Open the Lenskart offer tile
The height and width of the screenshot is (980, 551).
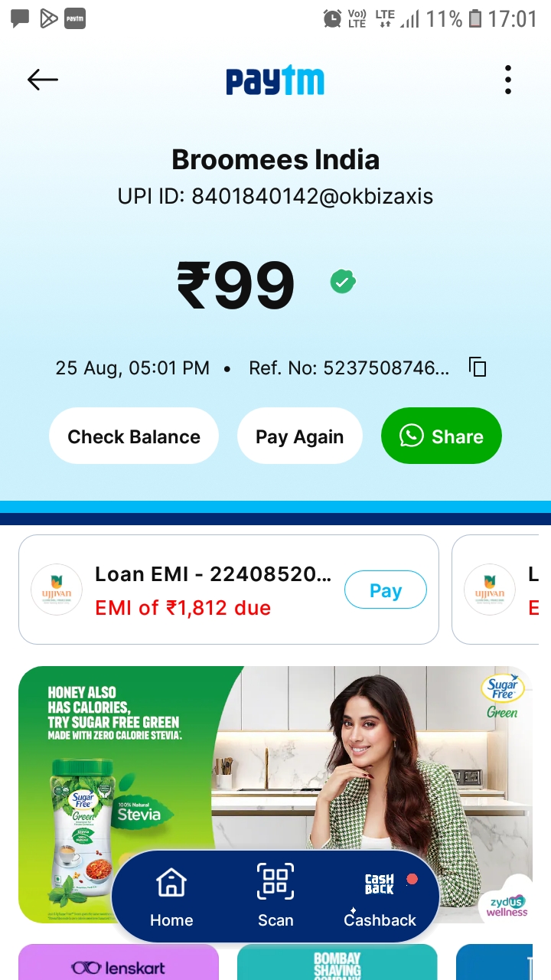coord(119,962)
